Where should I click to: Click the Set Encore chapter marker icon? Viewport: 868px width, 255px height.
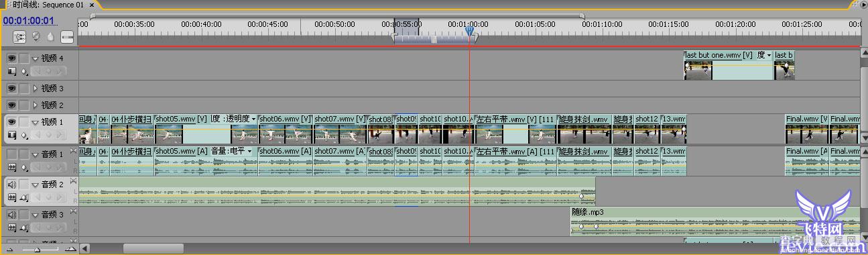click(x=36, y=36)
